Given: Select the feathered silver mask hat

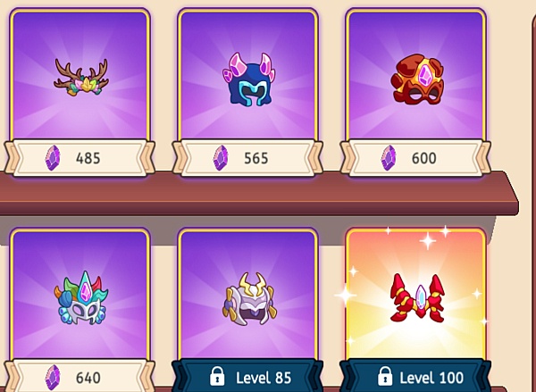Looking at the screenshot, I should (81, 298).
